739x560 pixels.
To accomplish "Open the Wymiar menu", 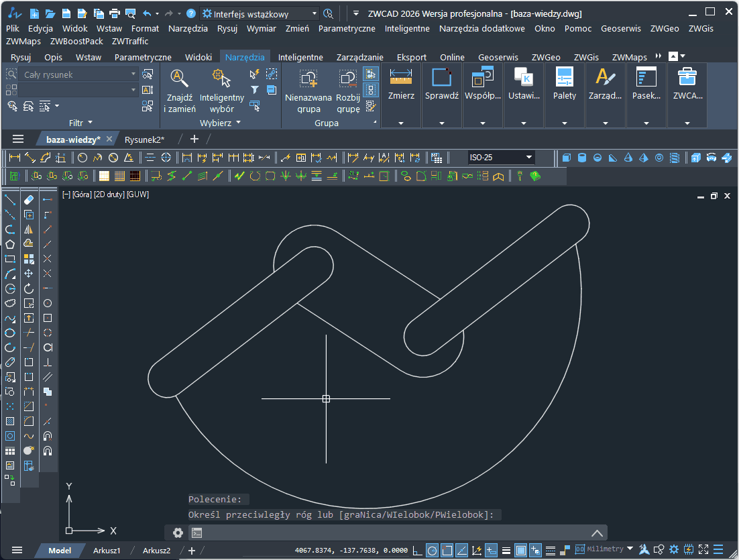I will click(261, 29).
